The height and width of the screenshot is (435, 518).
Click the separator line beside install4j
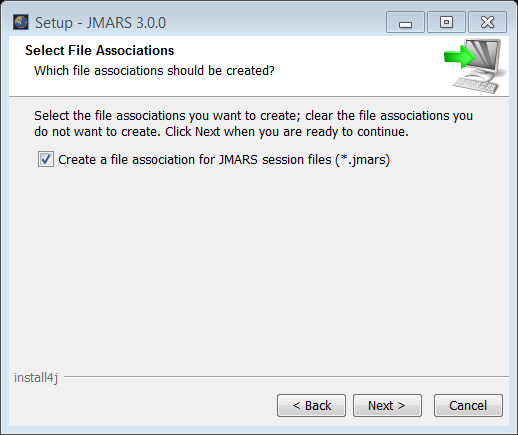tap(286, 377)
